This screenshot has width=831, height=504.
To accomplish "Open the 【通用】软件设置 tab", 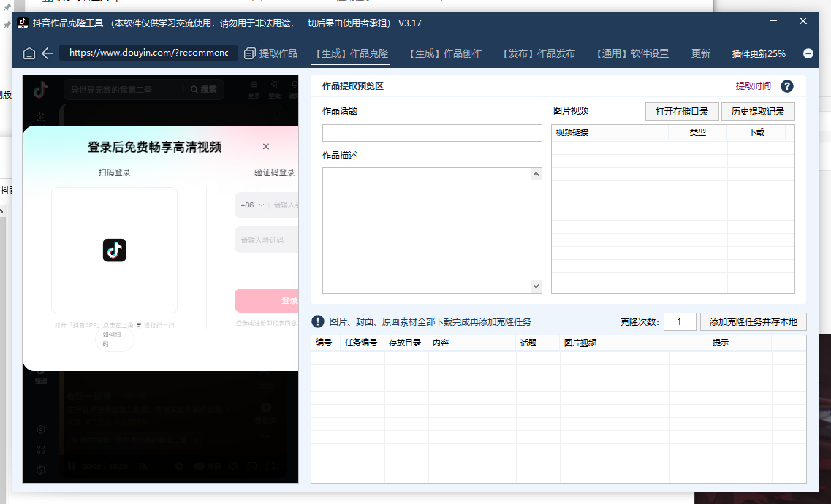I will tap(632, 53).
